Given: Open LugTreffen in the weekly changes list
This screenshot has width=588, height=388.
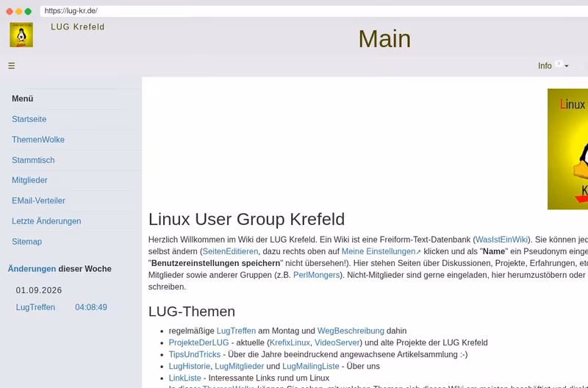Looking at the screenshot, I should tap(35, 307).
